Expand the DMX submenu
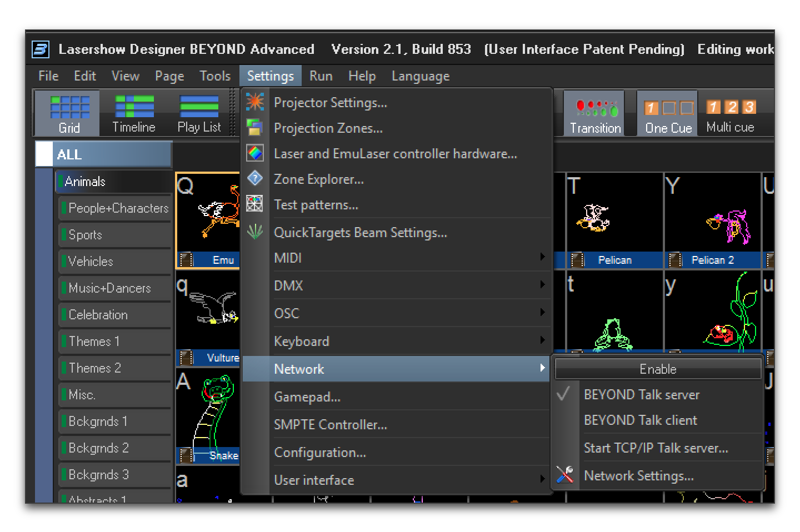 [x=396, y=285]
